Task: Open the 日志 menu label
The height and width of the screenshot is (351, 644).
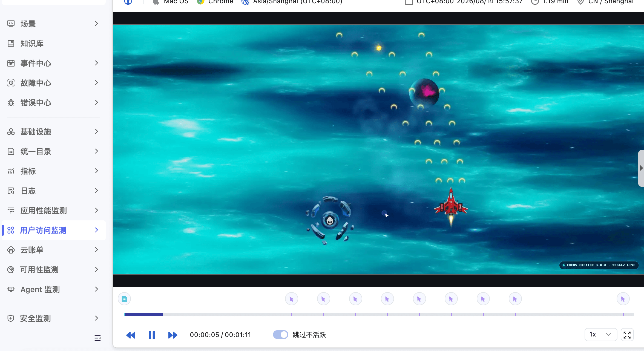Action: [28, 191]
